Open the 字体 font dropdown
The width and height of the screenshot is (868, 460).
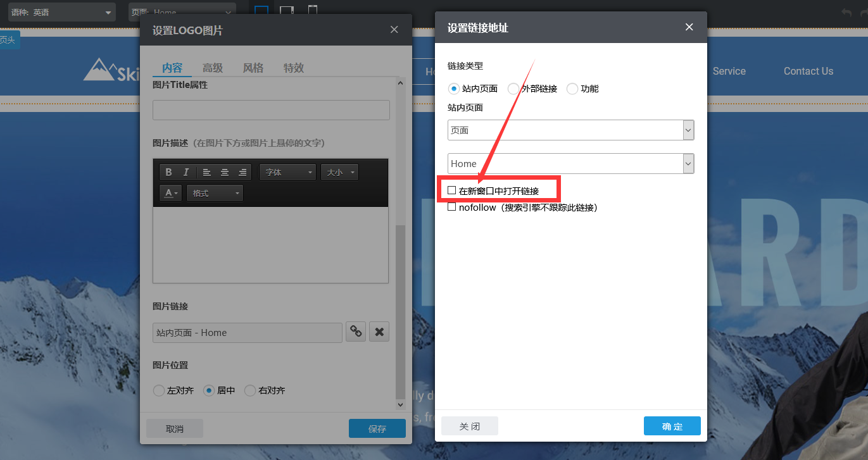[287, 172]
